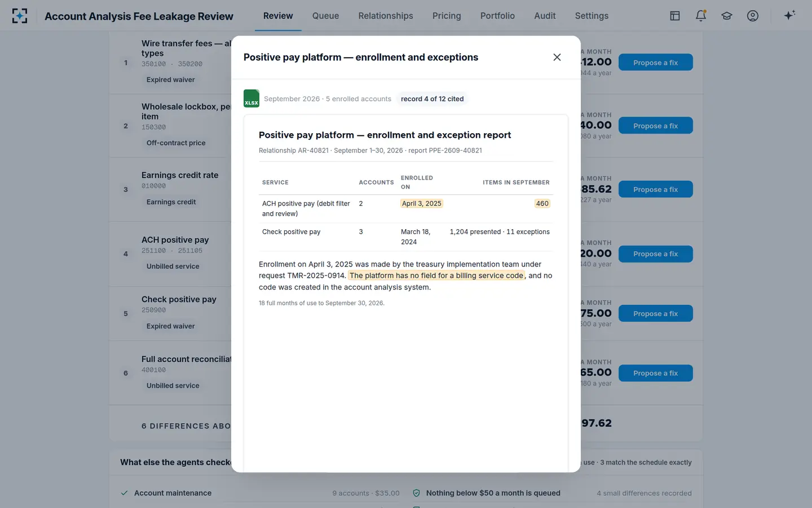Screen dimensions: 812x508
Task: Propose a fix for Wholesale lockbox
Action: click(655, 126)
